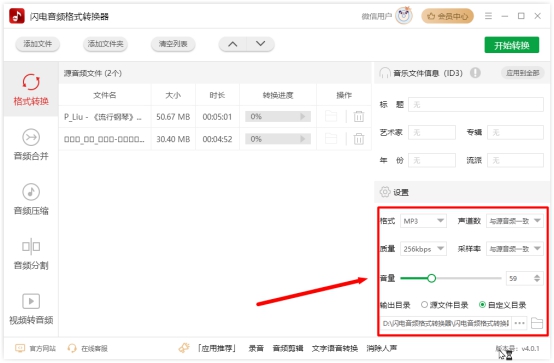Open the 录音 recommended app
The image size is (554, 363).
(256, 349)
